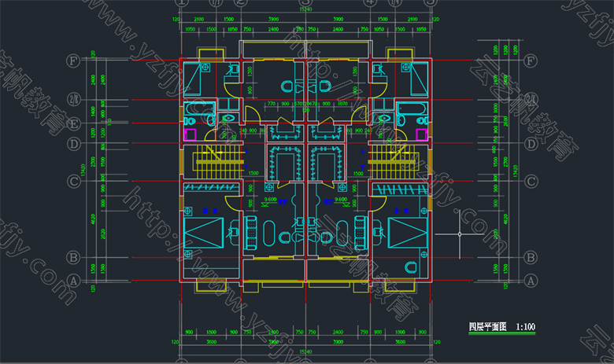
Task: Pick axis bubble F above the 2/E bubble
Action: 73,61
